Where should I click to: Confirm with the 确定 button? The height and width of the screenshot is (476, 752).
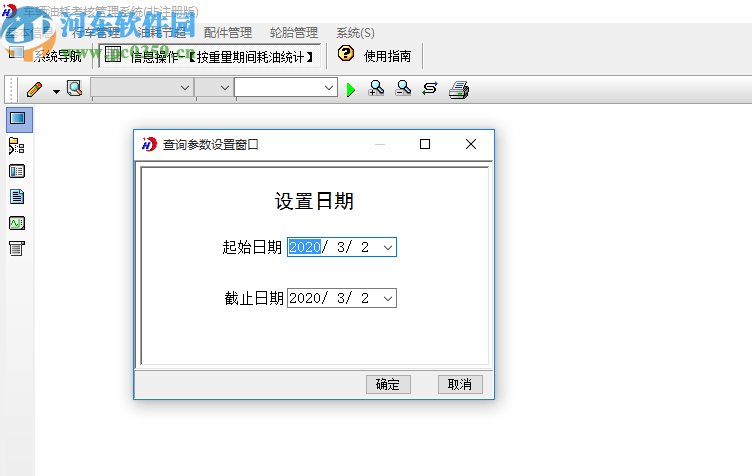(x=388, y=384)
